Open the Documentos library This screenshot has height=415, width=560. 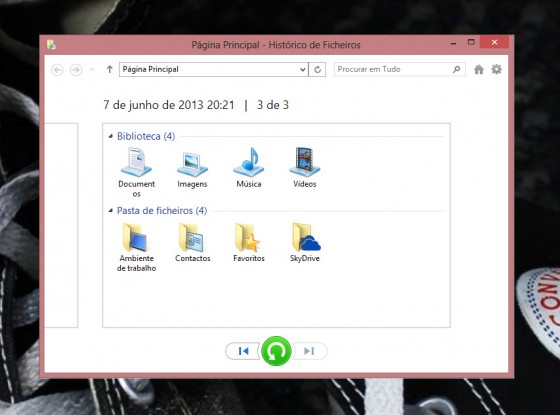pos(136,172)
